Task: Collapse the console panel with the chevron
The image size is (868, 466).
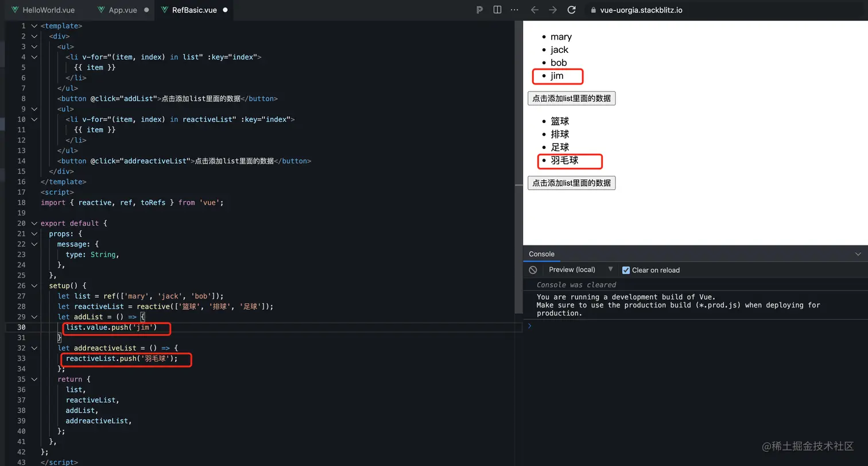Action: [858, 254]
